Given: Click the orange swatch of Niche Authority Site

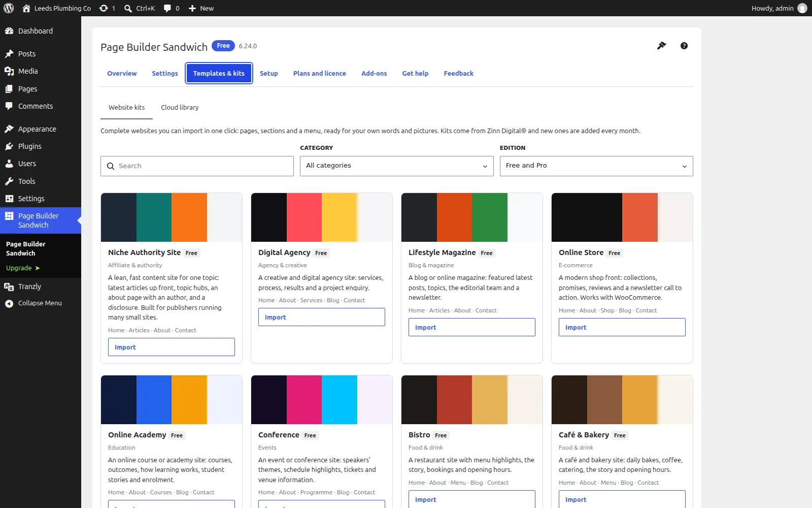Looking at the screenshot, I should click(189, 217).
